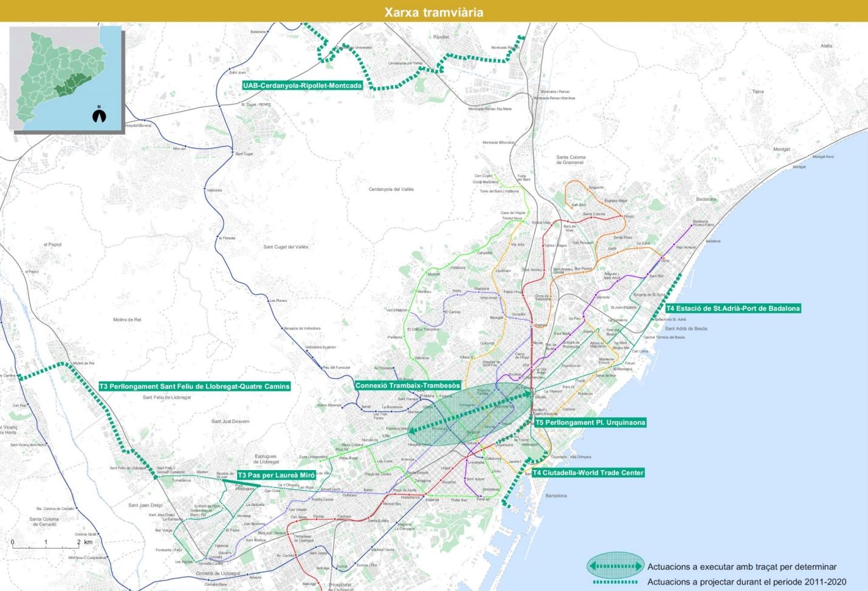Click the 'Actuacions a executar' legend text
The width and height of the screenshot is (868, 591).
pyautogui.click(x=742, y=567)
